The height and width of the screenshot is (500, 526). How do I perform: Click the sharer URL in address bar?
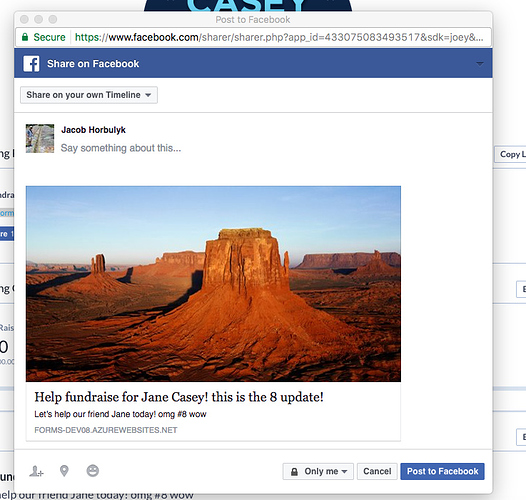[x=279, y=37]
